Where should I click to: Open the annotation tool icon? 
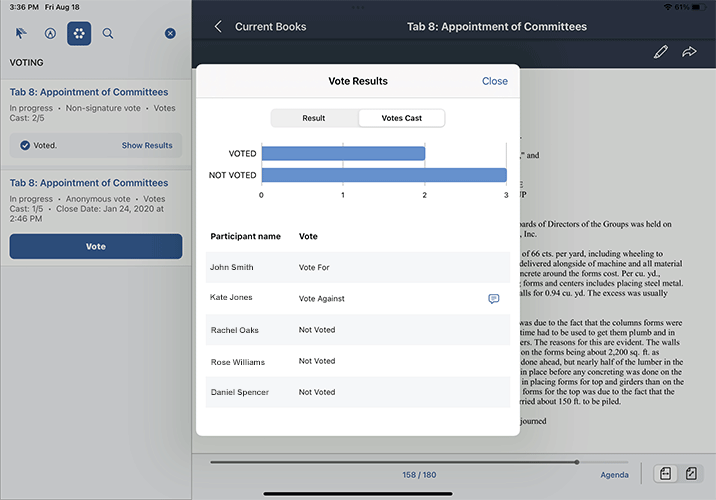coord(50,33)
